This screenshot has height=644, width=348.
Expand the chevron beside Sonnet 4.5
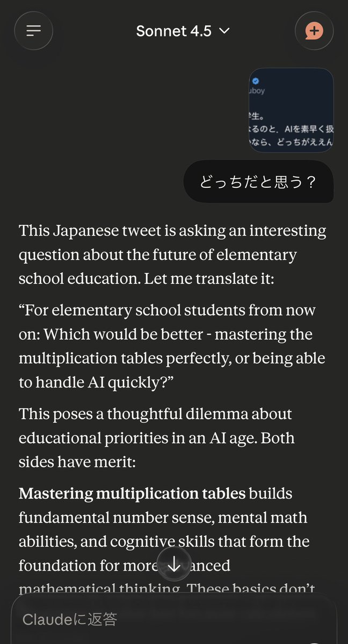[x=225, y=31]
